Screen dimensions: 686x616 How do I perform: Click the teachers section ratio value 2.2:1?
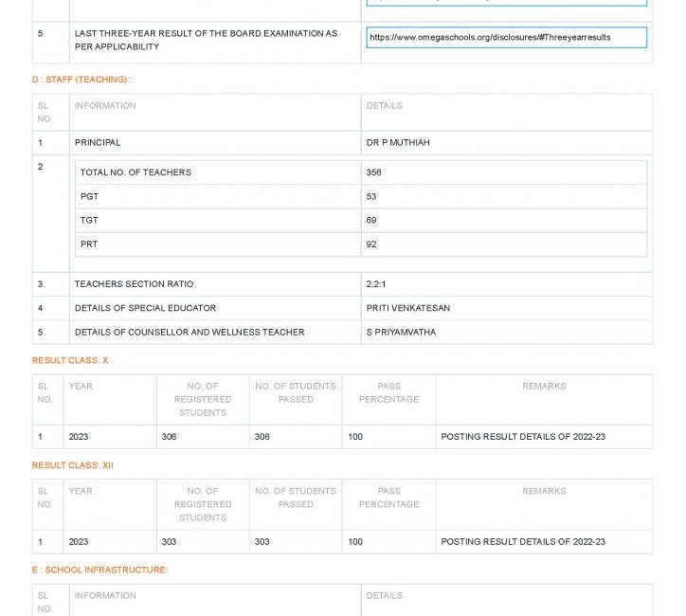click(x=376, y=284)
